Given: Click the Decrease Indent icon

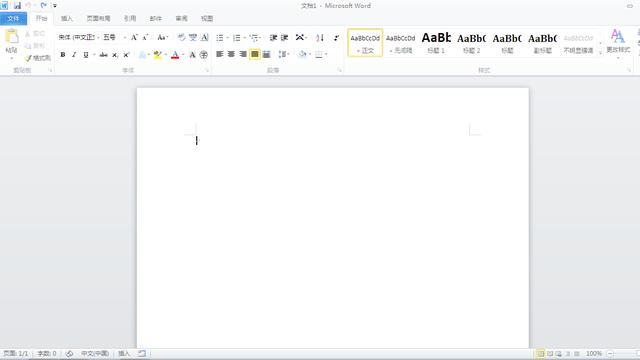Looking at the screenshot, I should [273, 38].
